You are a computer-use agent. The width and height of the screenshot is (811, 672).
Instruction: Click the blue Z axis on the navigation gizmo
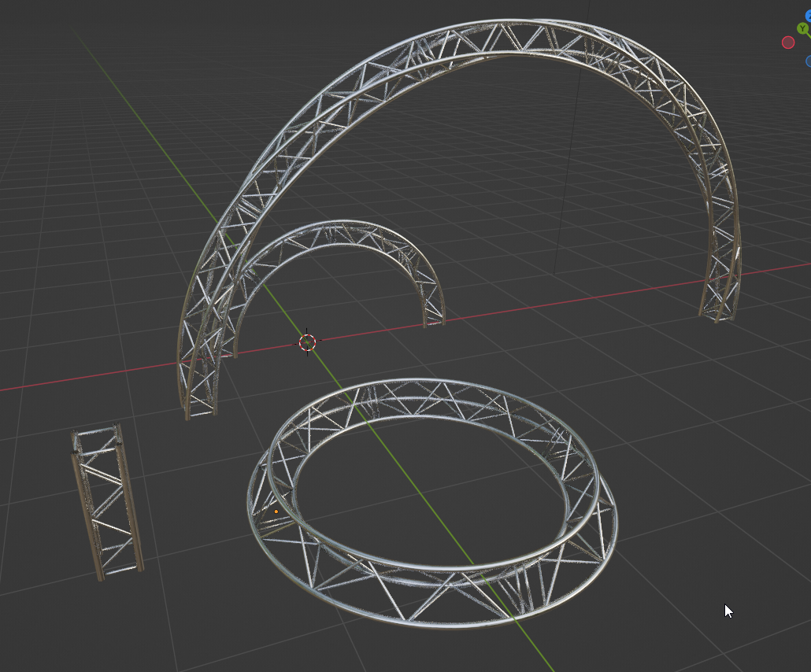pos(809,14)
